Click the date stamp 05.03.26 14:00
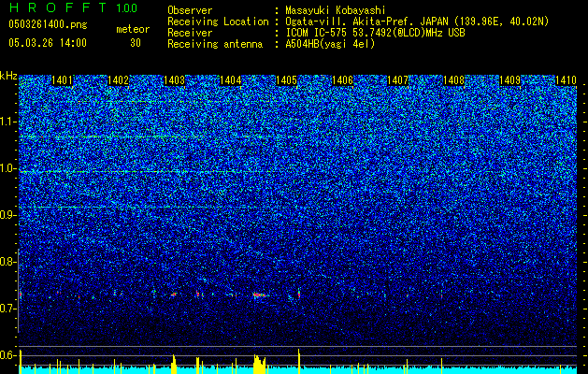Screen dimensions: 588x374 tap(48, 43)
